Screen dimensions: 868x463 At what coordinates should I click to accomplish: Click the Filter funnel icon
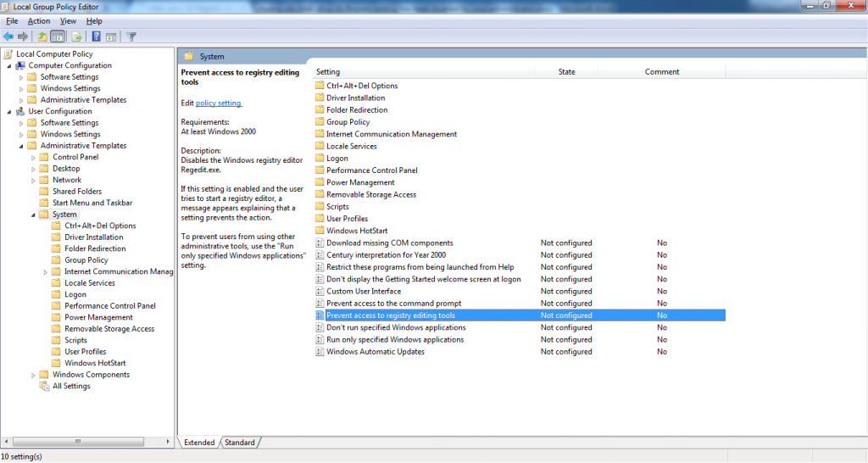click(131, 36)
